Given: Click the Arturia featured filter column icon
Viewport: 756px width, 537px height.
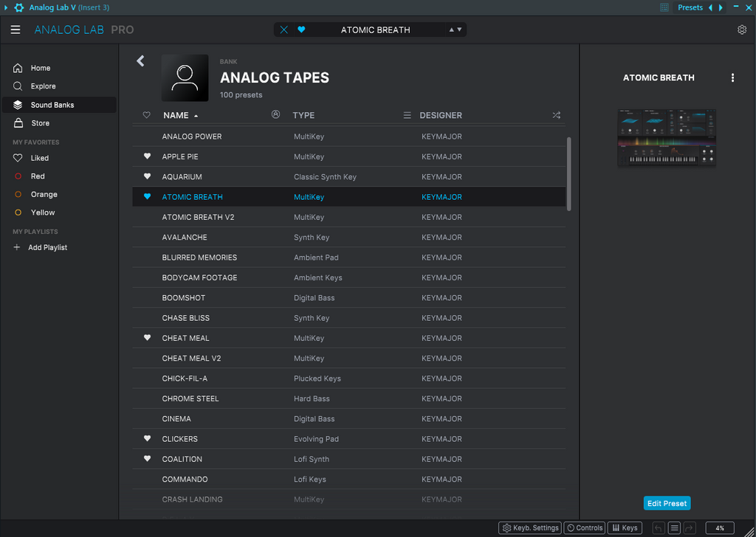Looking at the screenshot, I should (x=276, y=115).
